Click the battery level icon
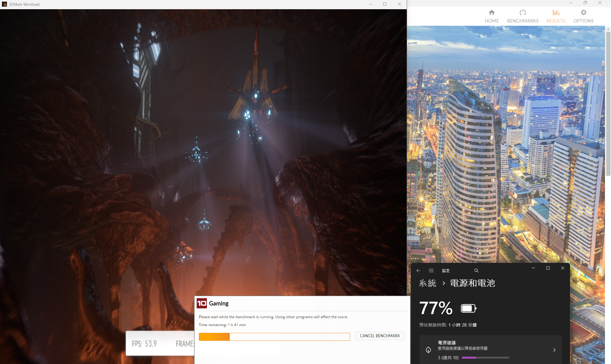This screenshot has width=611, height=364. point(468,308)
